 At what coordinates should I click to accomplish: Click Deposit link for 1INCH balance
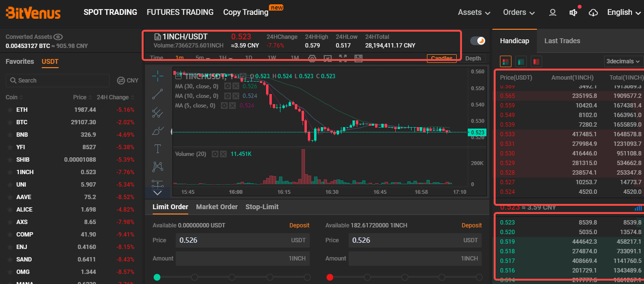click(x=472, y=225)
